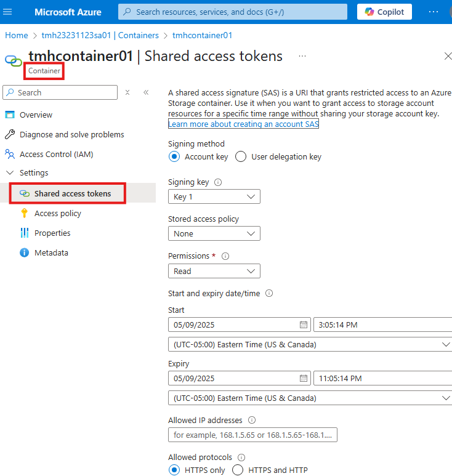Click the search magnifier icon in top bar
452x476 pixels.
click(x=127, y=12)
